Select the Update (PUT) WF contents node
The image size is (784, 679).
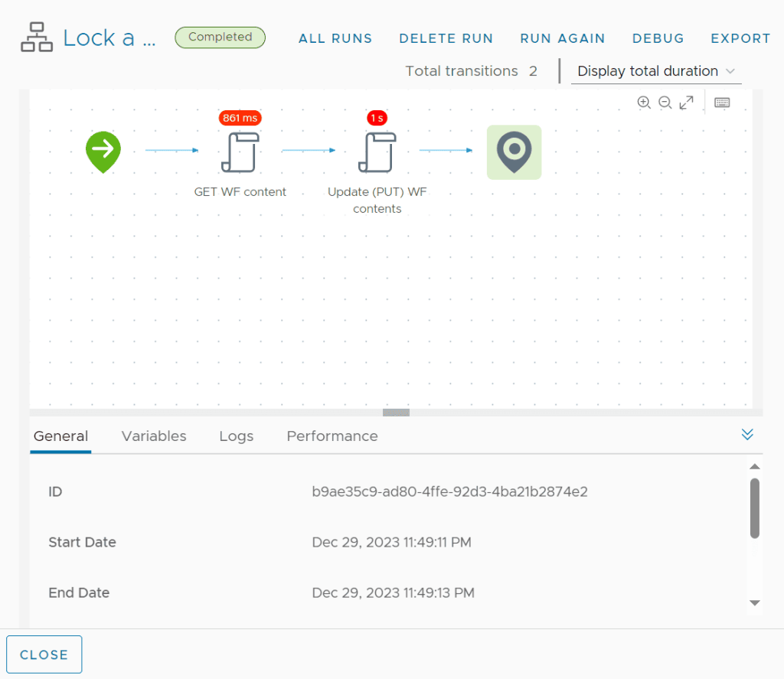pyautogui.click(x=377, y=152)
